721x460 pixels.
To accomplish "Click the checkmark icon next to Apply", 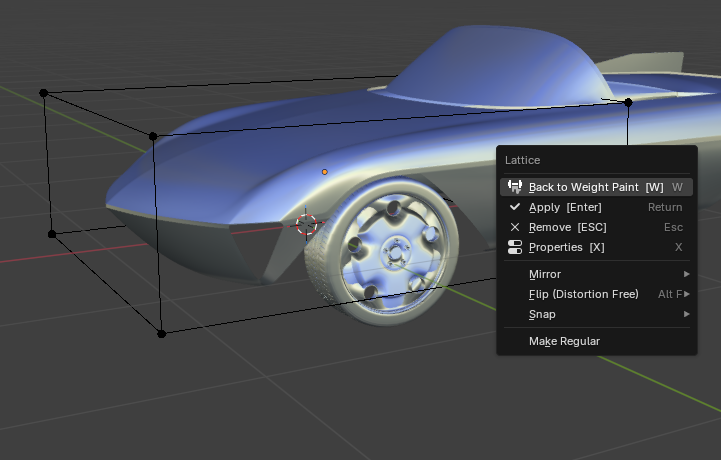I will 515,207.
